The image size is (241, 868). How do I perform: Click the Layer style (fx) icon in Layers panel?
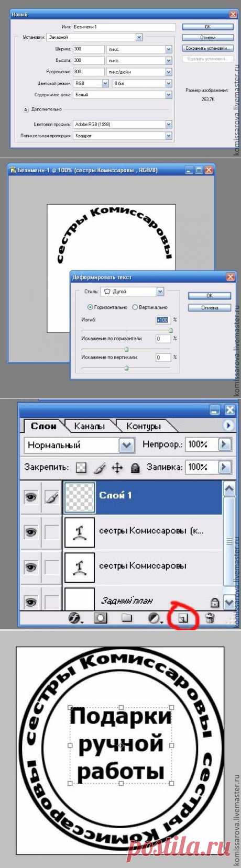tap(75, 618)
